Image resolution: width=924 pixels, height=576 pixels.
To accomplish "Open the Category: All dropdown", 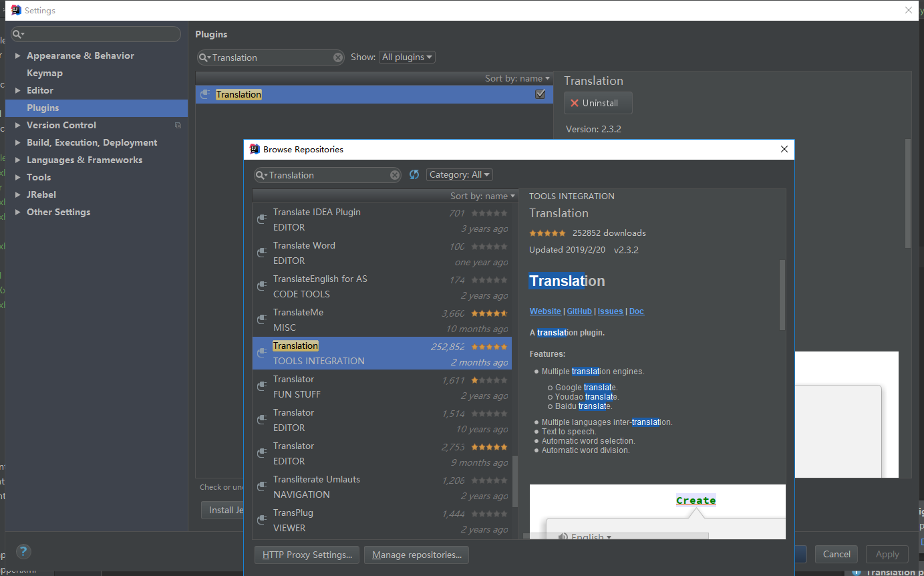I will coord(460,174).
